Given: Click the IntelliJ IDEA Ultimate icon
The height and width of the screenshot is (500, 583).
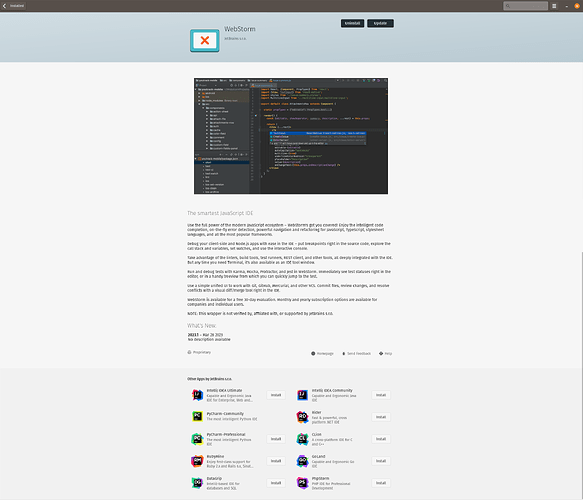Looking at the screenshot, I should coord(197,395).
